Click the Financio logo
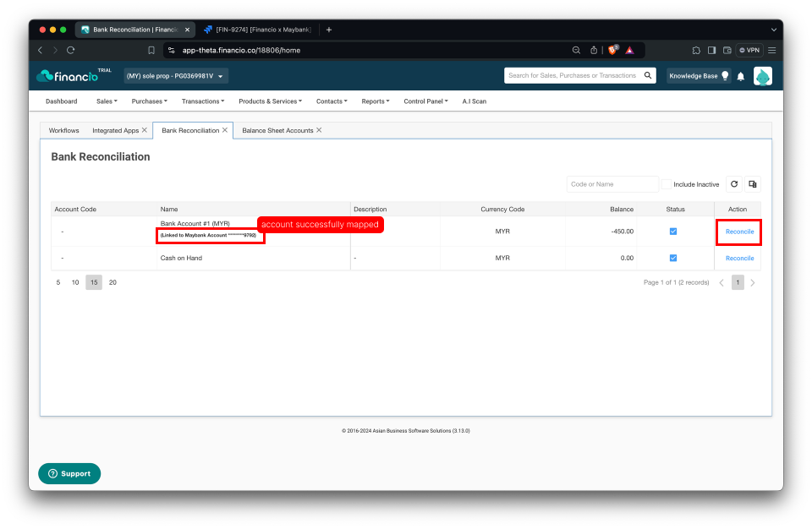The image size is (812, 529). point(68,76)
